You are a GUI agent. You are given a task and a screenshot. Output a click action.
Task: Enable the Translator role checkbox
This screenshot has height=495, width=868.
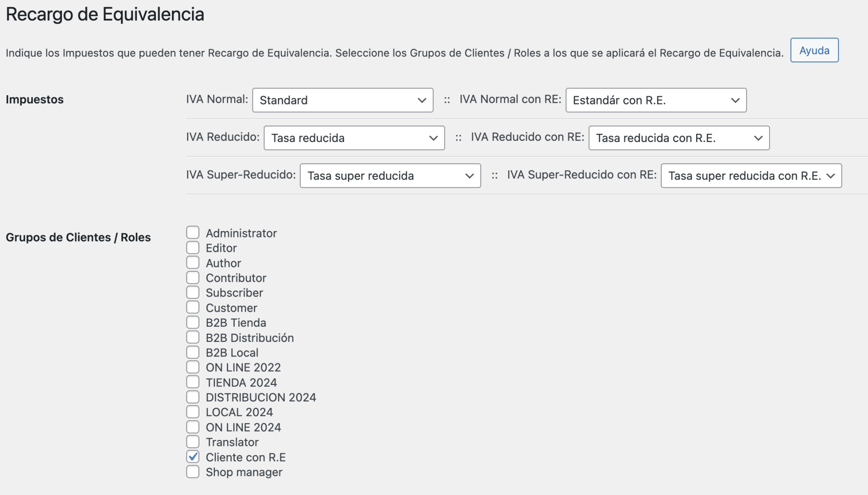click(x=193, y=442)
